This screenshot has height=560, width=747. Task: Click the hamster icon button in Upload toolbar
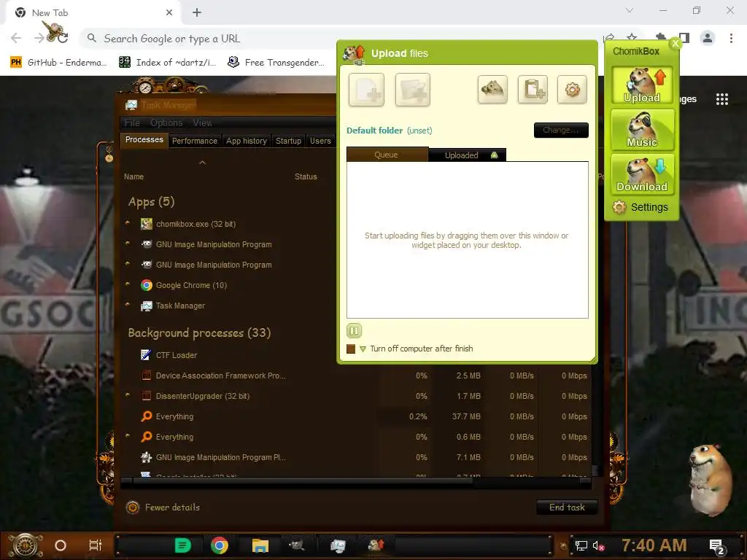pyautogui.click(x=492, y=89)
